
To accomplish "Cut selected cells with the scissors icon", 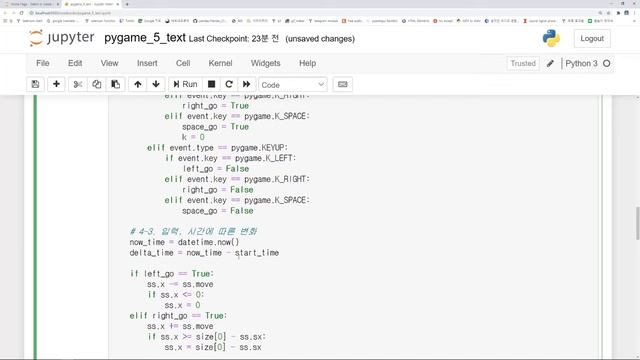I will pos(78,84).
